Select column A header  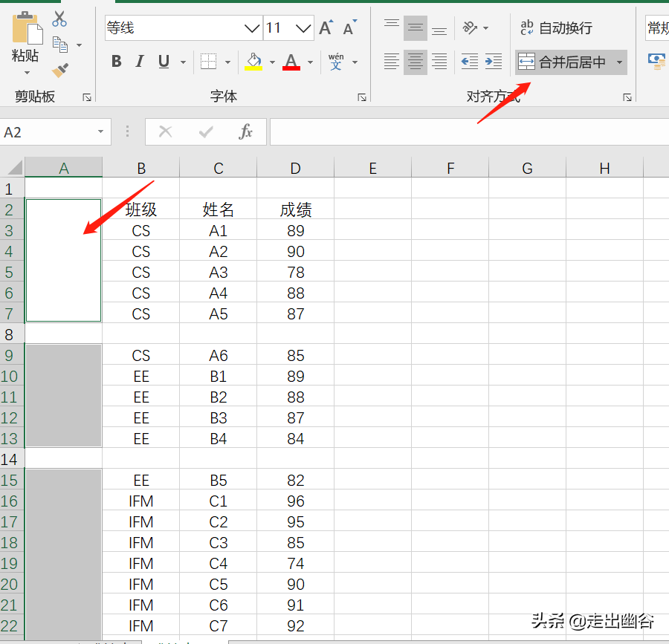pyautogui.click(x=64, y=168)
